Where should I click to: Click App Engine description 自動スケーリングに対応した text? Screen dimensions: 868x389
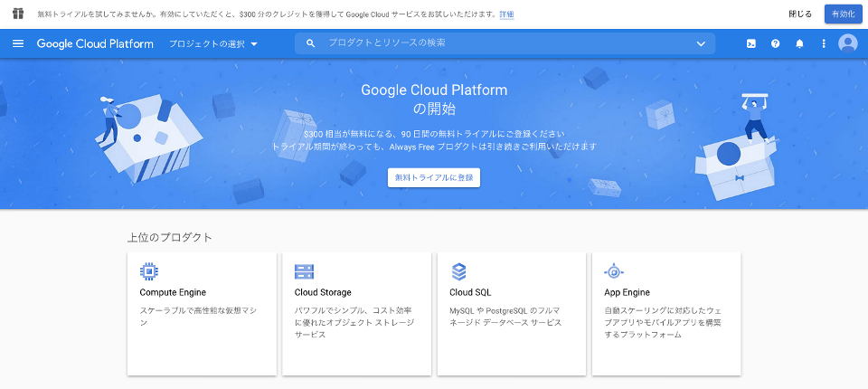pyautogui.click(x=663, y=322)
